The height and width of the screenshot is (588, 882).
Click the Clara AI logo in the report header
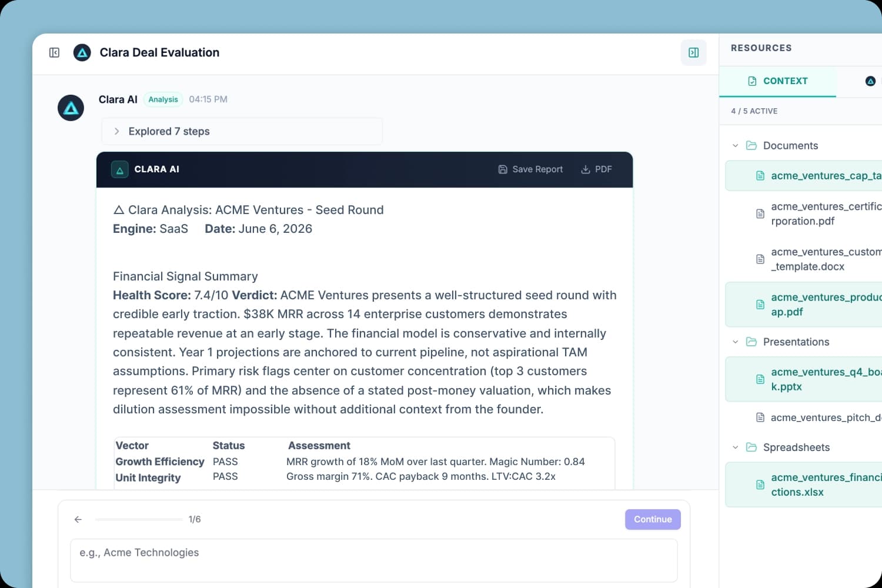click(x=119, y=169)
